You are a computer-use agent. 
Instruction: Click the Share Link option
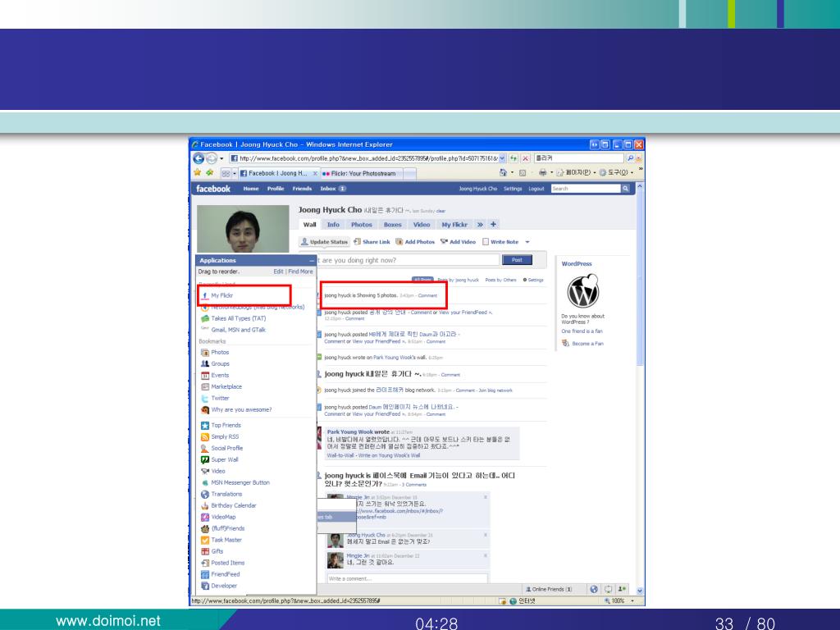point(372,242)
